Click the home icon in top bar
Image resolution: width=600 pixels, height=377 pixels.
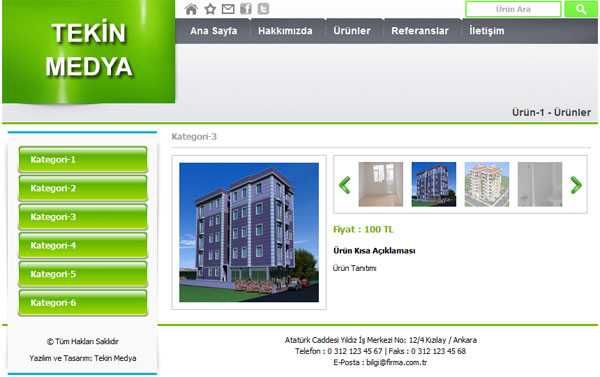click(191, 9)
